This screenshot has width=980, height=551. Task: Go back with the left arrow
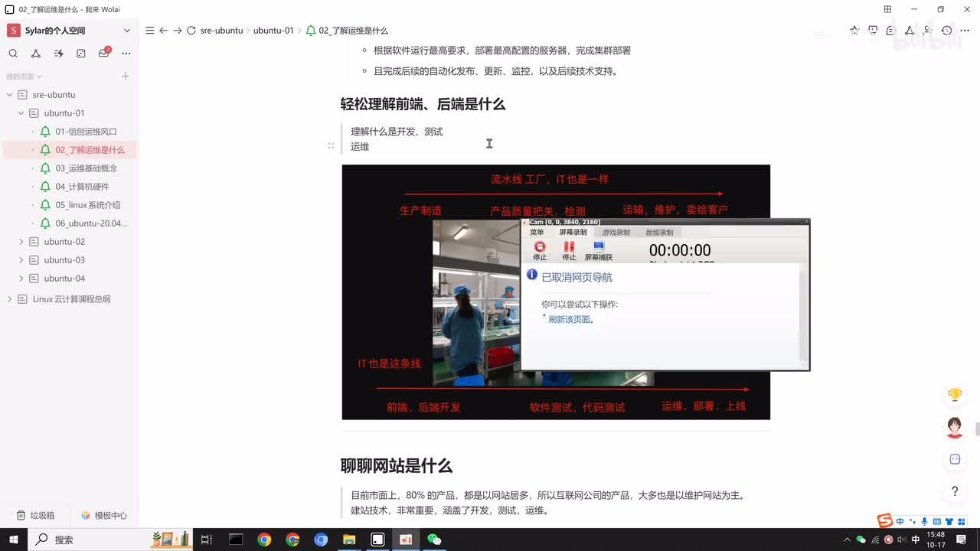(163, 31)
